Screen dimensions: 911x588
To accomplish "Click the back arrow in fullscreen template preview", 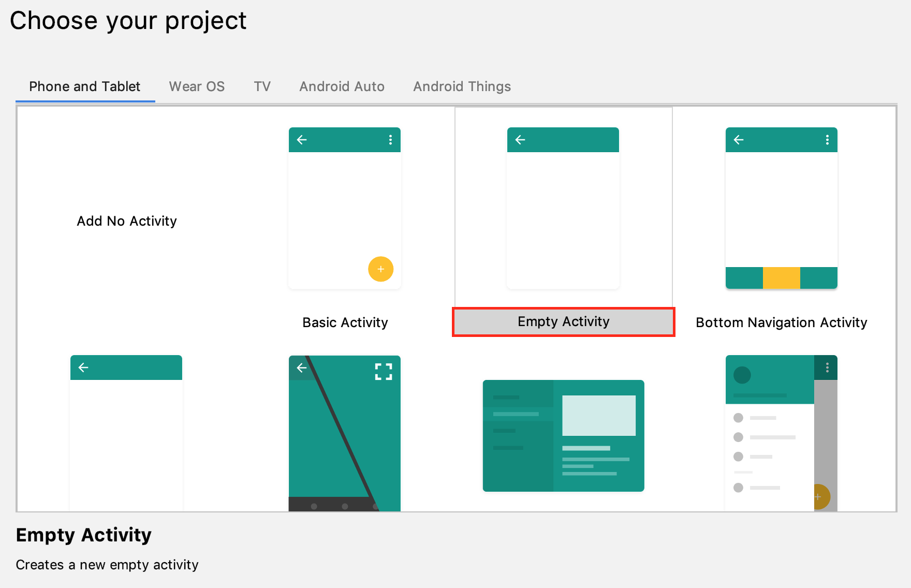I will click(302, 367).
